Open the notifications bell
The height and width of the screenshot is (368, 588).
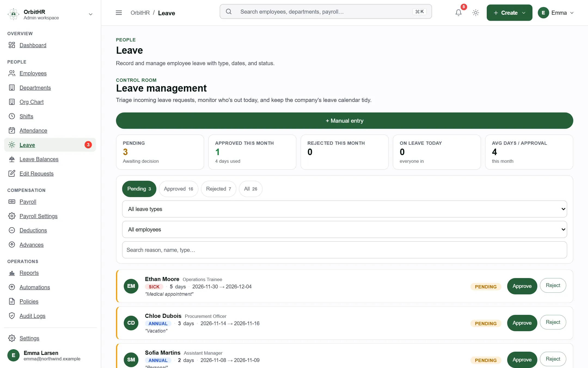click(x=458, y=13)
